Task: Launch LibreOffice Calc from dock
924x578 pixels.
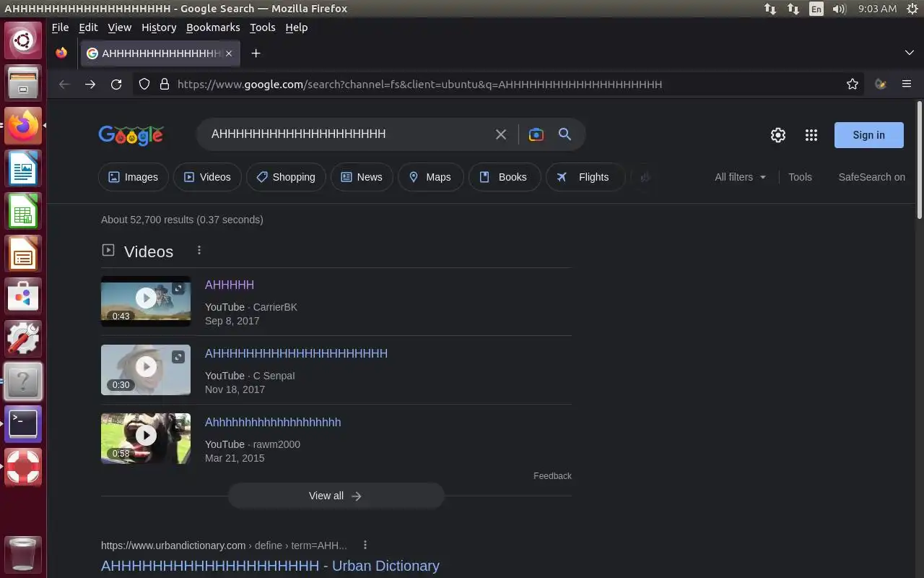Action: (23, 210)
